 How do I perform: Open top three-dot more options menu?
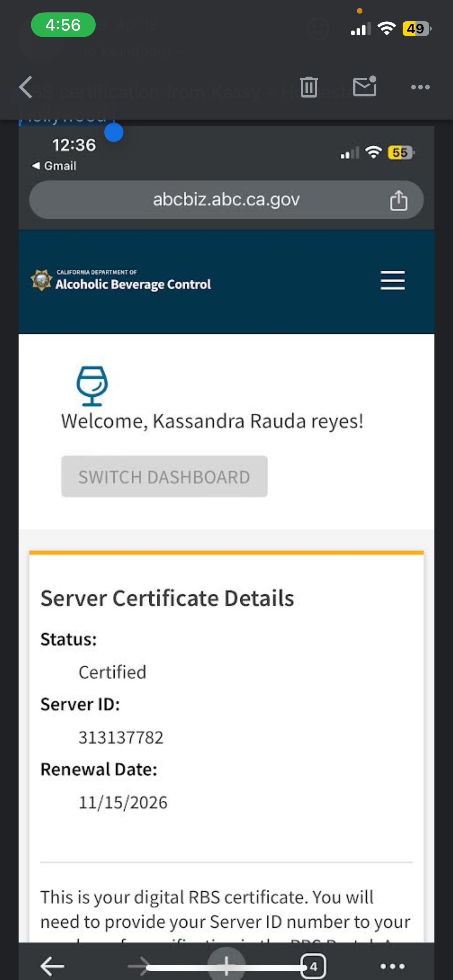[420, 87]
